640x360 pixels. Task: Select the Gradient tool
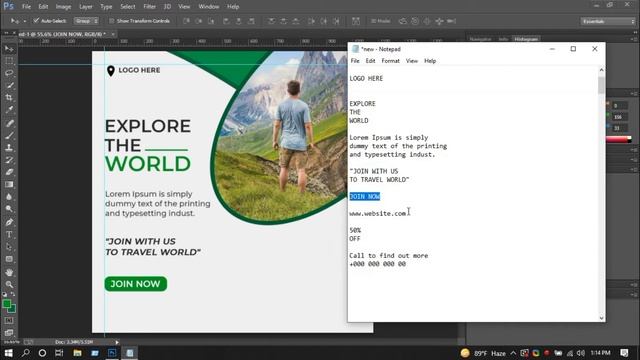(9, 184)
